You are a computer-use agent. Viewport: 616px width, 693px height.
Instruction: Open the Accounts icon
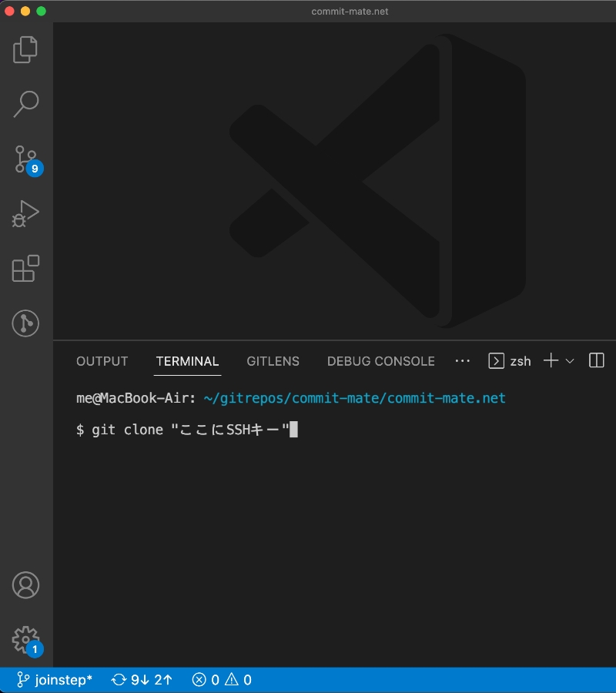coord(25,585)
